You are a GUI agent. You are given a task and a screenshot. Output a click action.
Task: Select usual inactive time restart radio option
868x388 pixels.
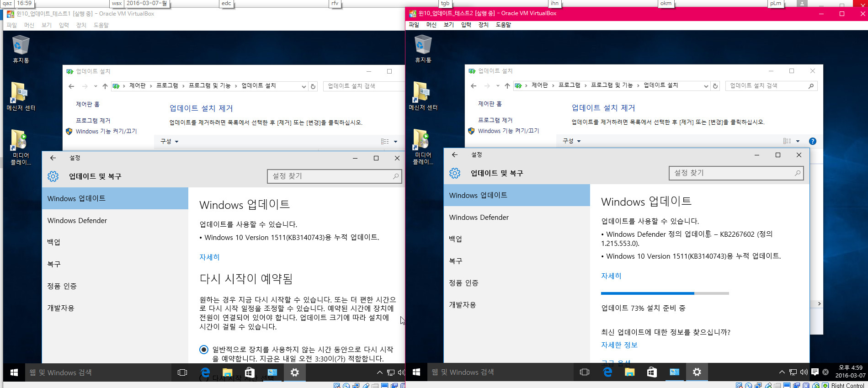click(204, 350)
